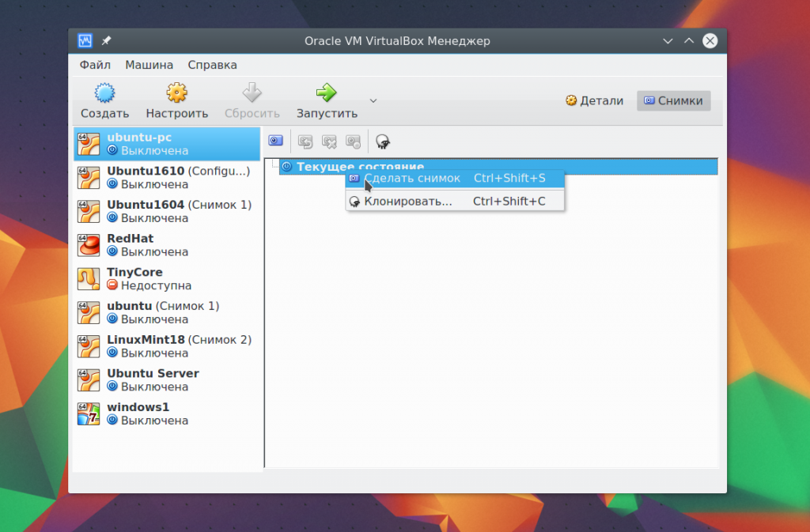Click the pin icon in title bar

[x=107, y=41]
